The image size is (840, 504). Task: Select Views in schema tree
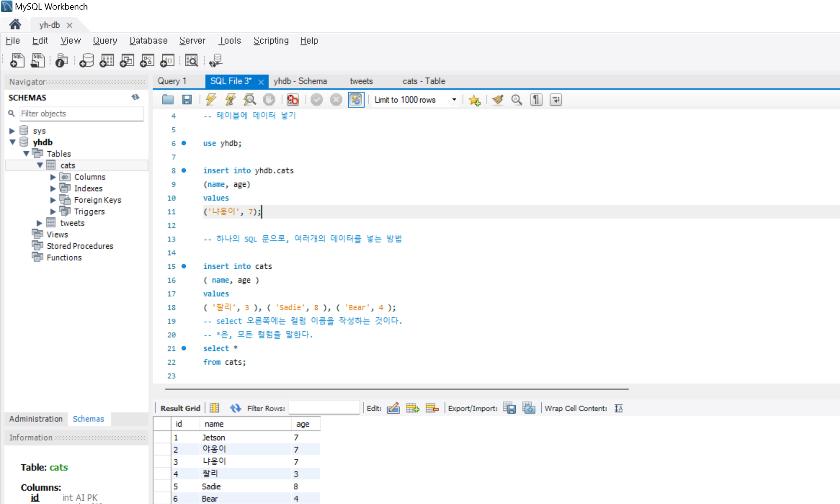(x=57, y=234)
